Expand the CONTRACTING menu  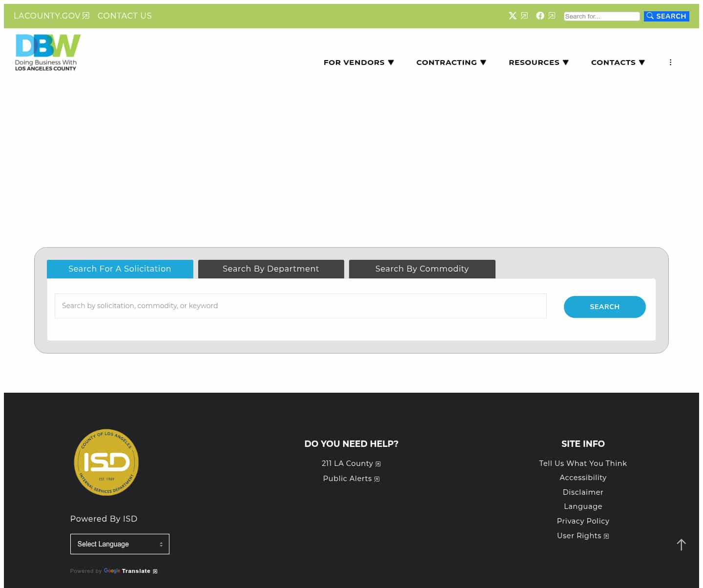tap(452, 63)
